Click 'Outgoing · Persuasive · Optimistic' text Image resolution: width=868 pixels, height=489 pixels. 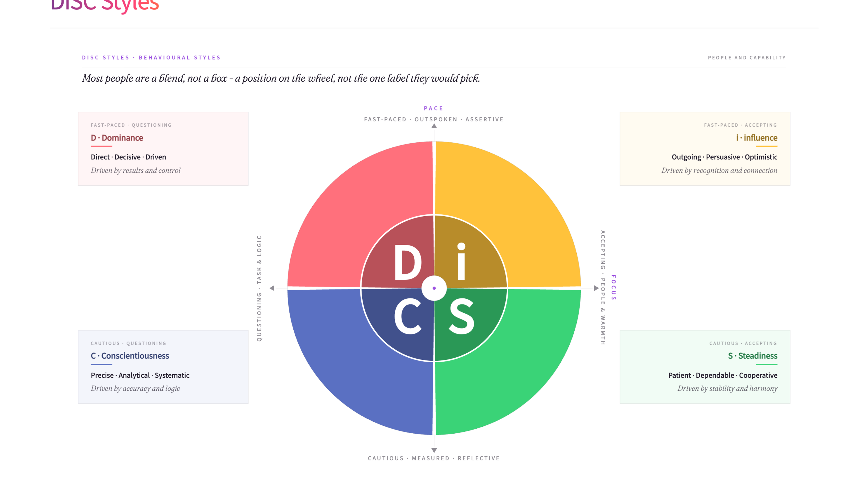tap(724, 157)
